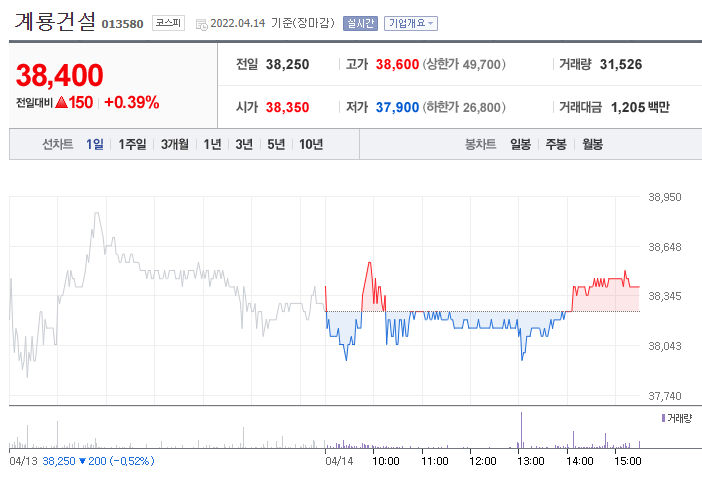Click the 37,740 y-axis label

coord(665,396)
